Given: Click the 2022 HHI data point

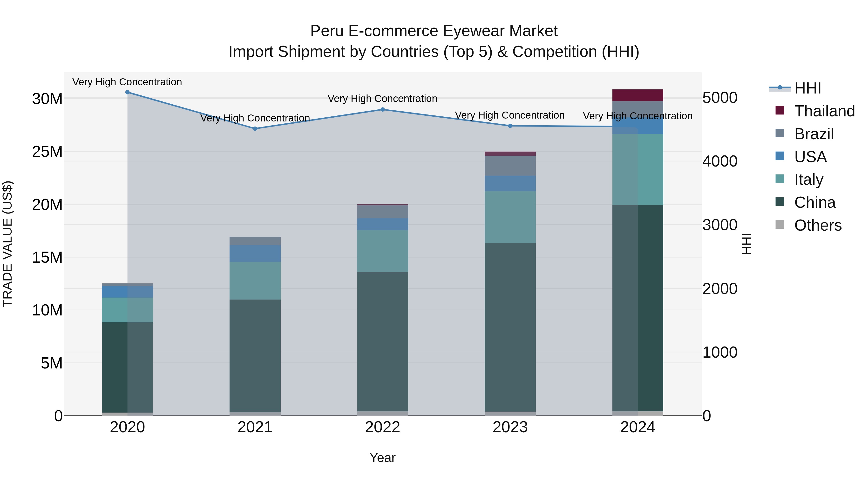Looking at the screenshot, I should [x=382, y=109].
